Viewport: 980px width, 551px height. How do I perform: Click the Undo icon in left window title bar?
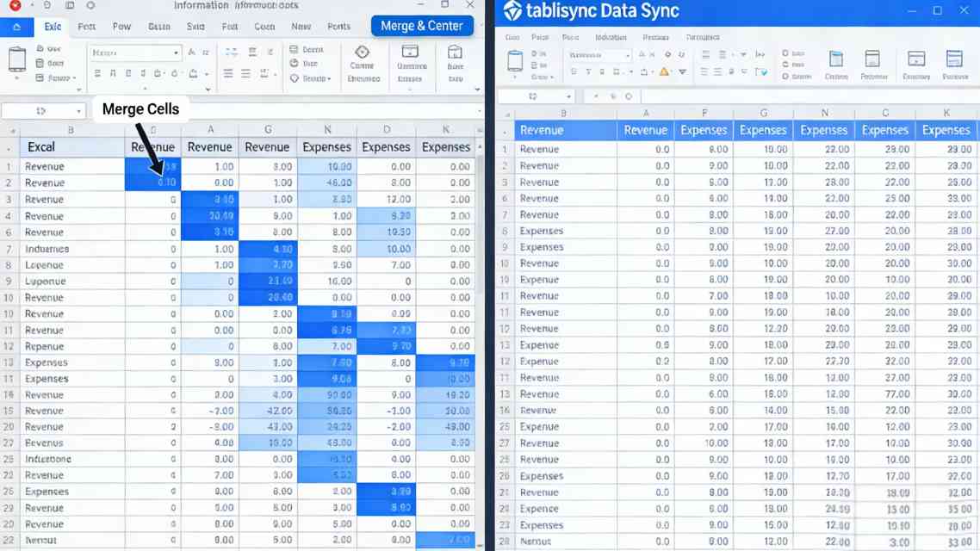[47, 5]
